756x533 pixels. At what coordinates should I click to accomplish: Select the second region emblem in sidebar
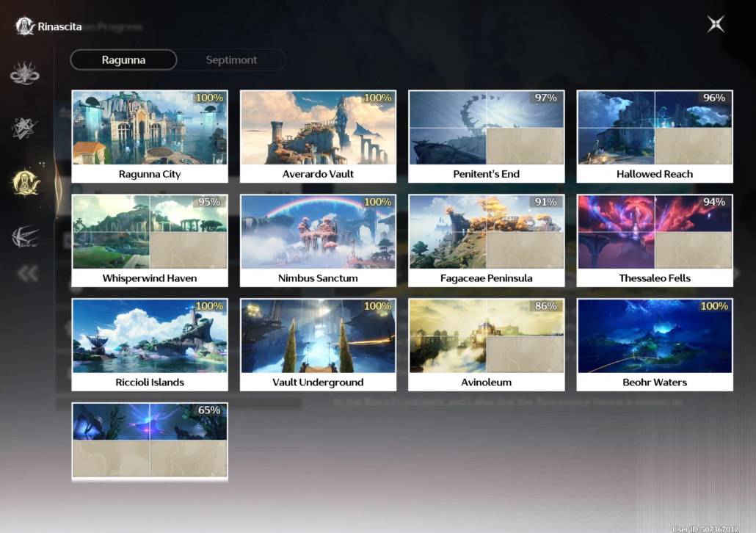tap(25, 128)
